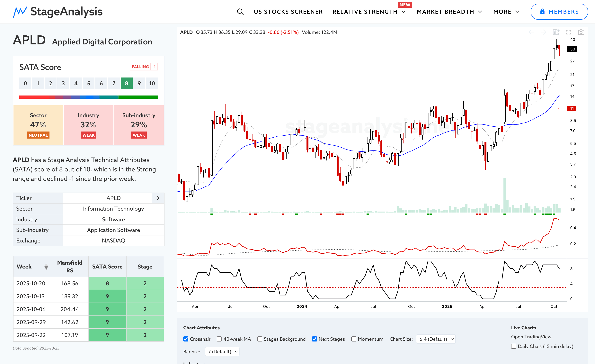Enable the 40-week MA checkbox

point(219,339)
